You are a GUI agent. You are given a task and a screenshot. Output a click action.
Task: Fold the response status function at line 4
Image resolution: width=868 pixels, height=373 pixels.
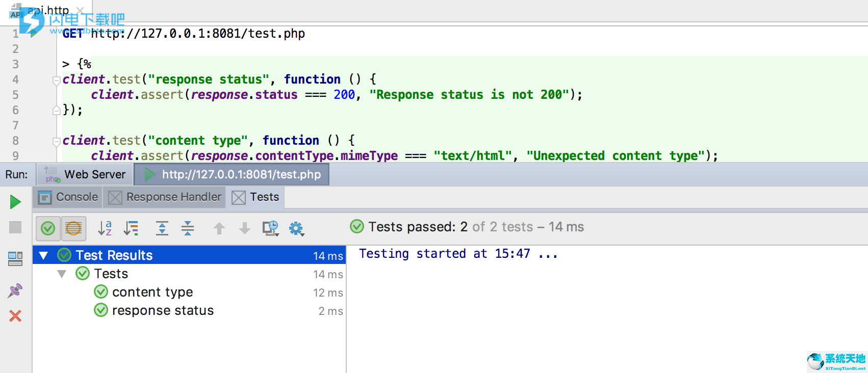(57, 80)
